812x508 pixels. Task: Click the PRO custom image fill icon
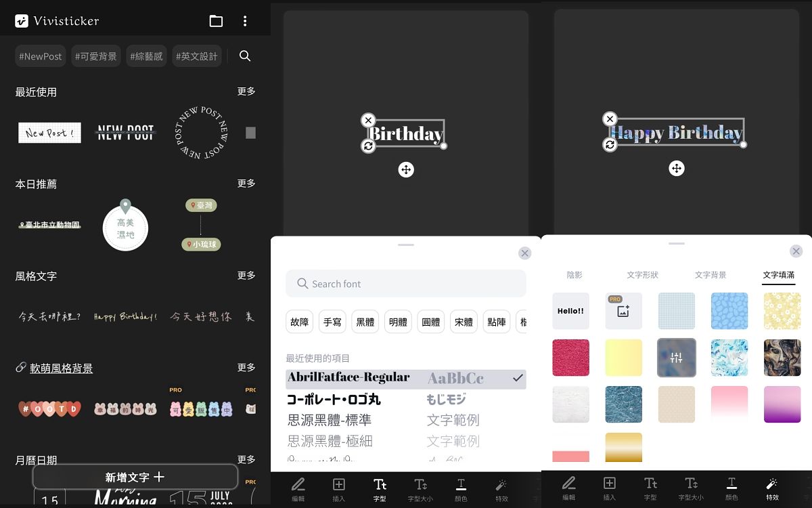[623, 311]
